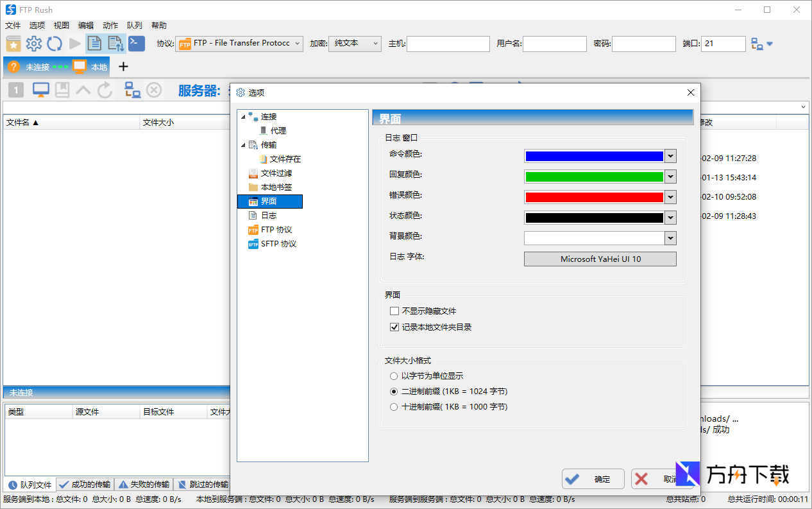Click the Microsoft YaHei UI 10 font button
This screenshot has width=812, height=509.
tap(600, 259)
